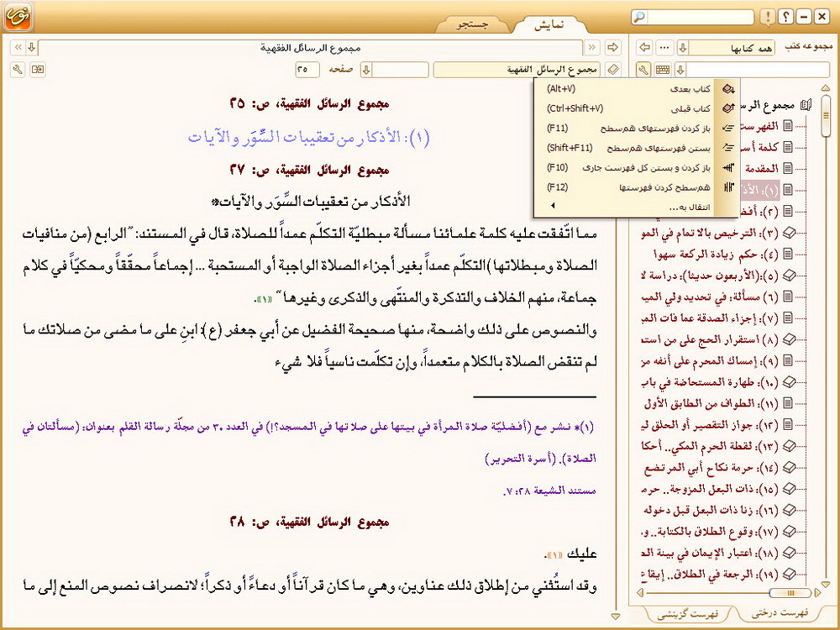The image size is (840, 630).
Task: Click the book name field مجموع الرسائل الفقهية
Action: coord(518,70)
